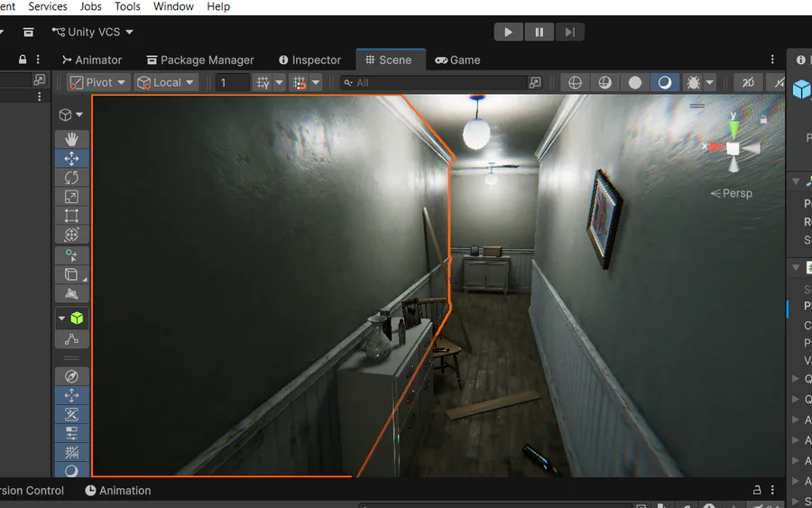This screenshot has width=812, height=508.
Task: Click the crescent icon at the overlay bottom
Action: (71, 470)
